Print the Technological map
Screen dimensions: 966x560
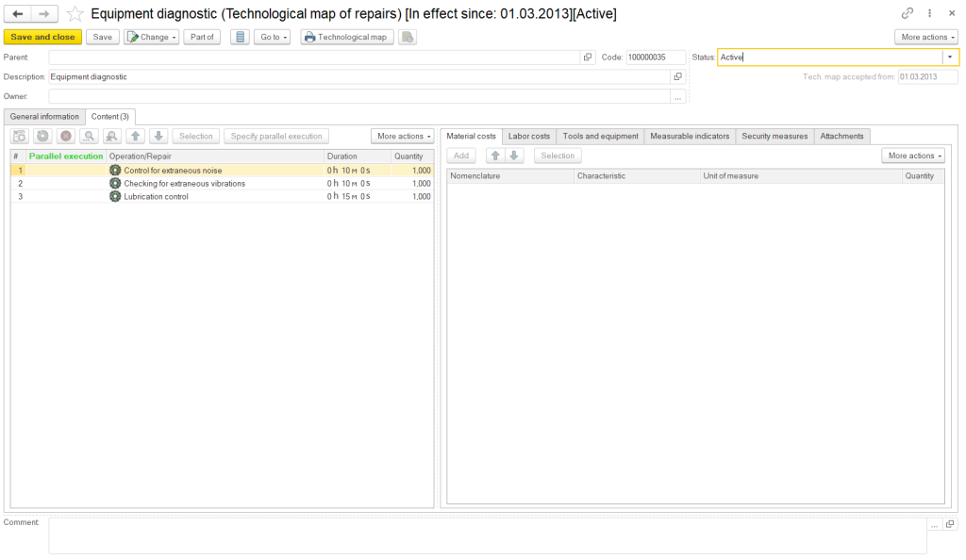[345, 37]
